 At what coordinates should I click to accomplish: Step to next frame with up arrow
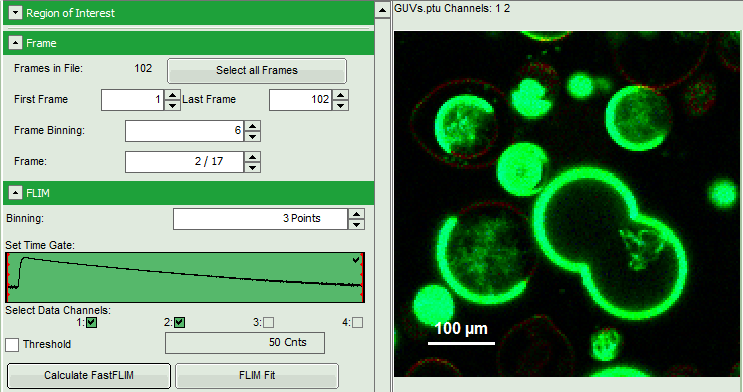point(253,157)
